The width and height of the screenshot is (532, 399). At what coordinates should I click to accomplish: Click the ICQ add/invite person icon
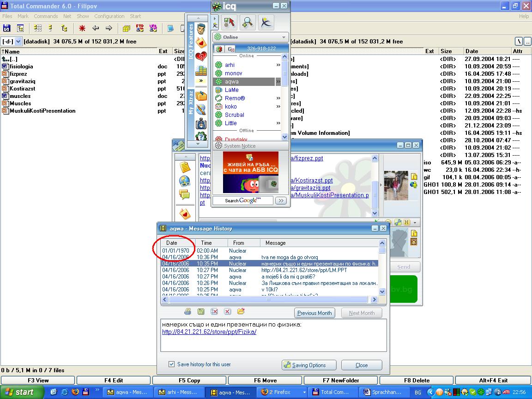tap(266, 22)
